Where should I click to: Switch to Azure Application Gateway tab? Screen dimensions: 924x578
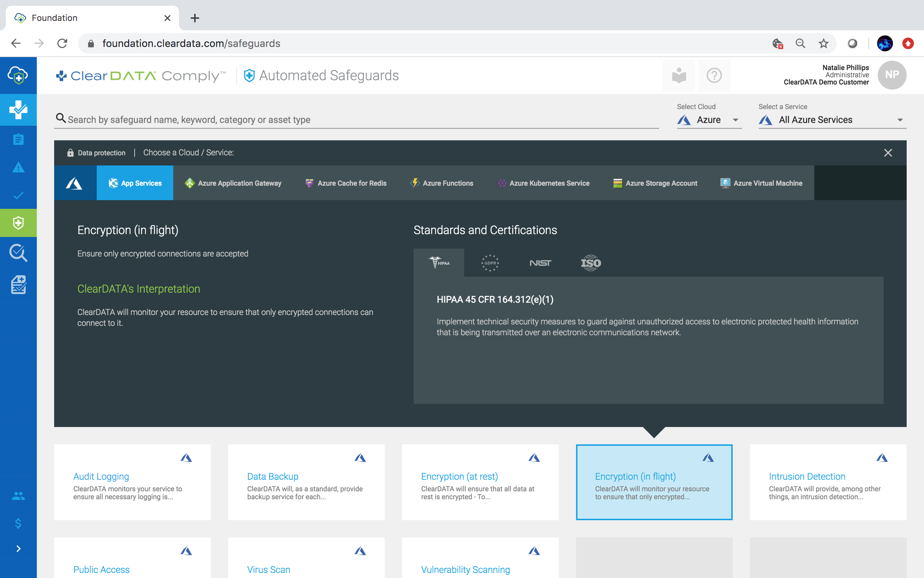click(233, 183)
